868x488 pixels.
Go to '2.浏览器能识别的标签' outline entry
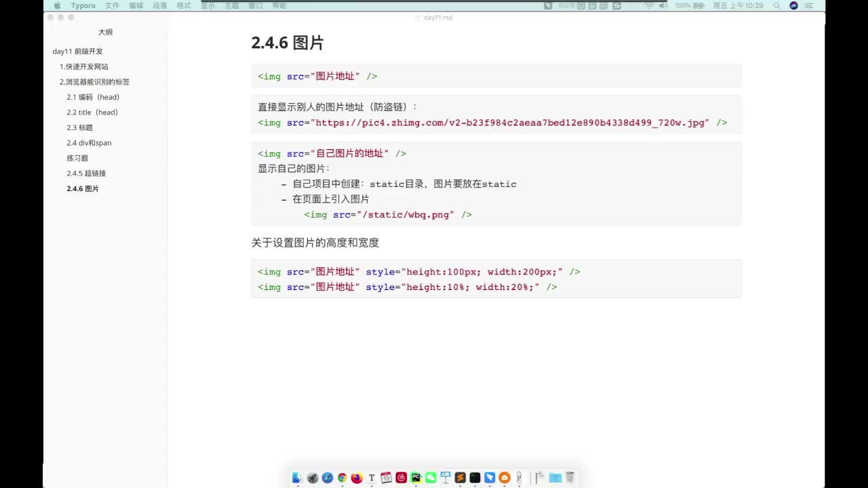(94, 82)
